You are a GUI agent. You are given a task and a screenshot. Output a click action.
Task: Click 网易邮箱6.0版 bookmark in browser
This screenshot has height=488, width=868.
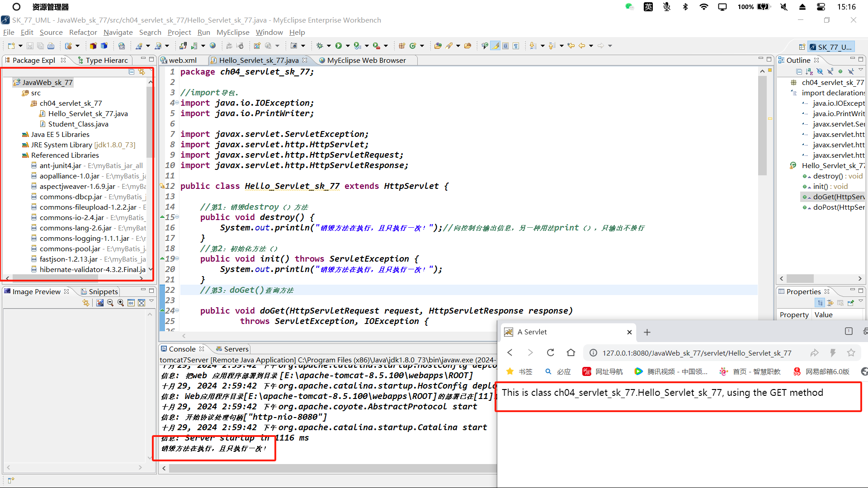pyautogui.click(x=821, y=371)
